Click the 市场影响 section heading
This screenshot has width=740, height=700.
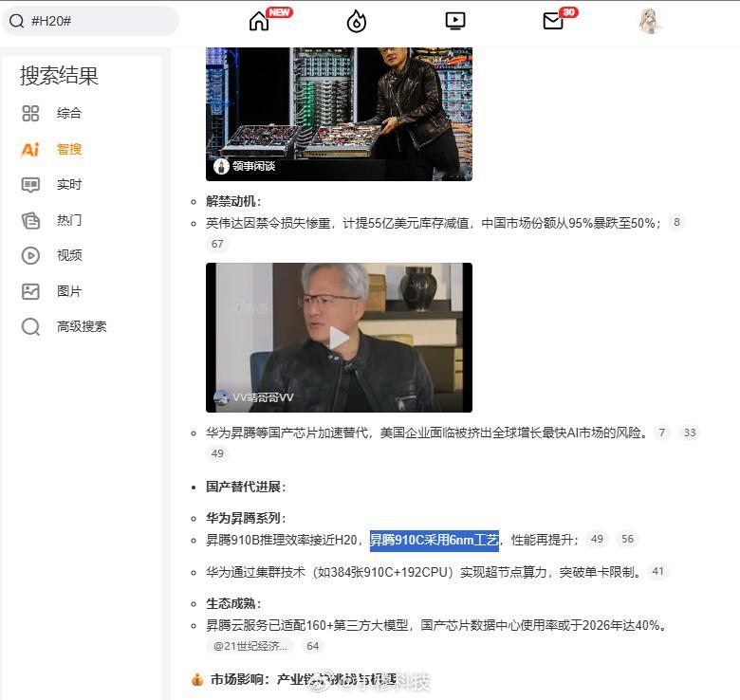[x=303, y=679]
